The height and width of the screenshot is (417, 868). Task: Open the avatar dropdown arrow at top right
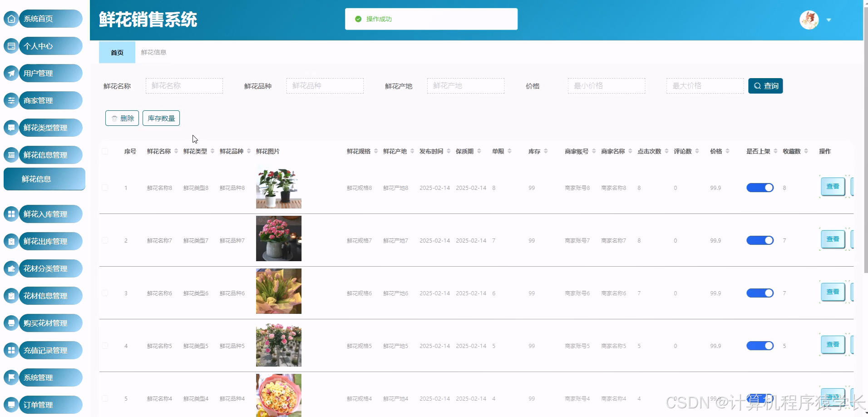pyautogui.click(x=829, y=20)
